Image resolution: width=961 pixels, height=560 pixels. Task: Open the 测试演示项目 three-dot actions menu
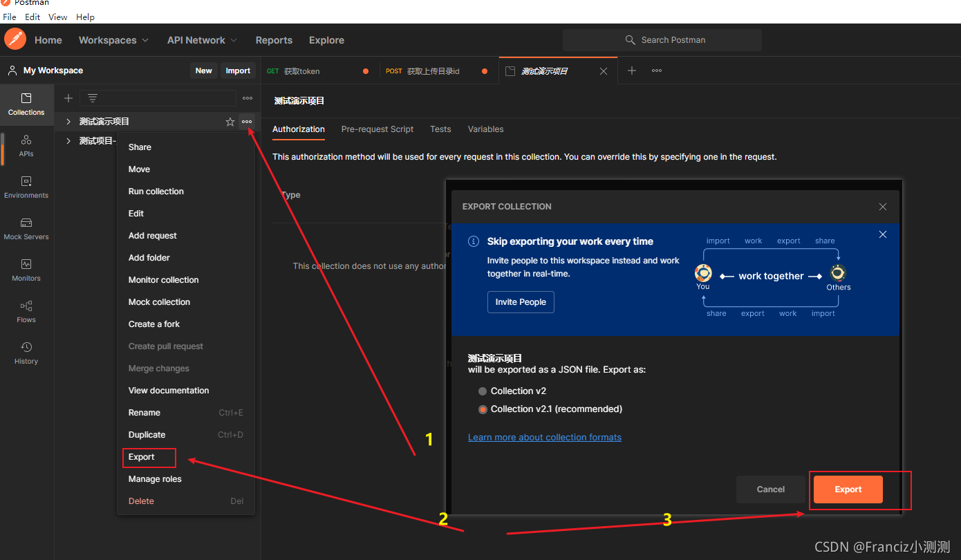pos(247,122)
